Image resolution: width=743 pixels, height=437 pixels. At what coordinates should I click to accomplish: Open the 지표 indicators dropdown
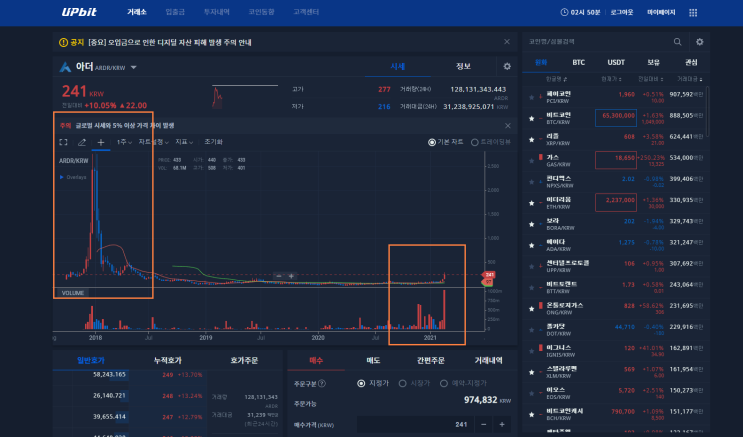(x=184, y=142)
